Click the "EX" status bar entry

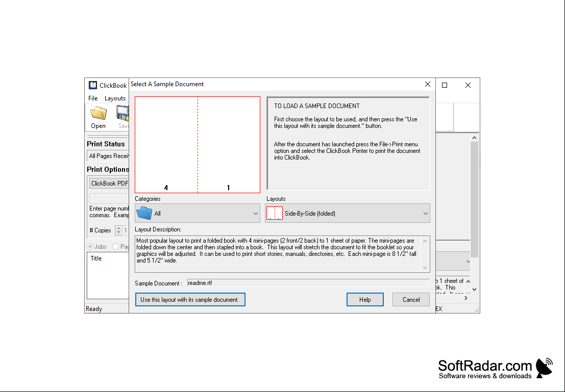pos(438,309)
